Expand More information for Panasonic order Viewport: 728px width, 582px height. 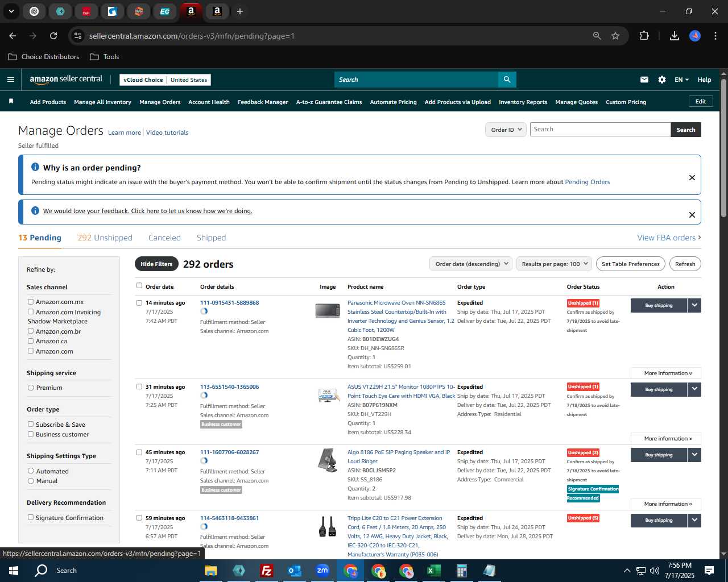point(666,373)
